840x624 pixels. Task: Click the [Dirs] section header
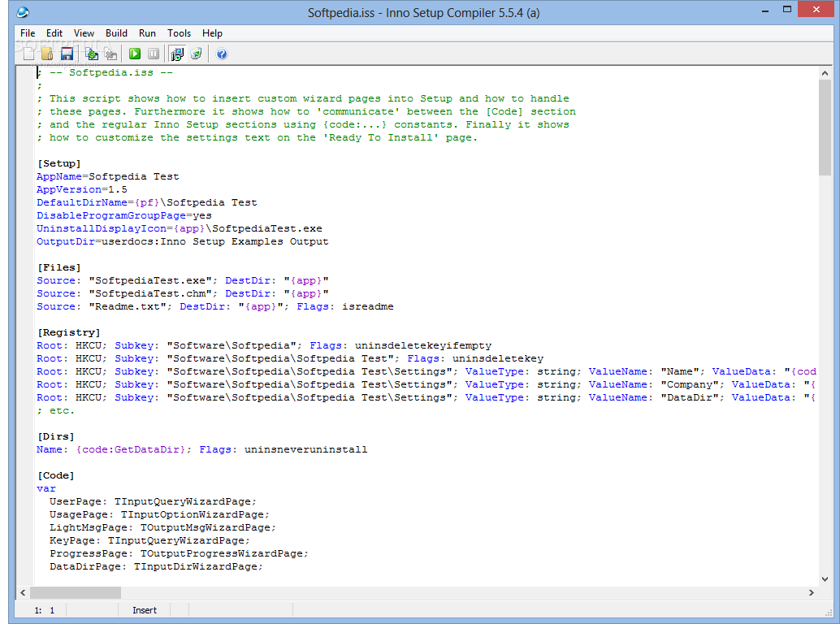(56, 436)
